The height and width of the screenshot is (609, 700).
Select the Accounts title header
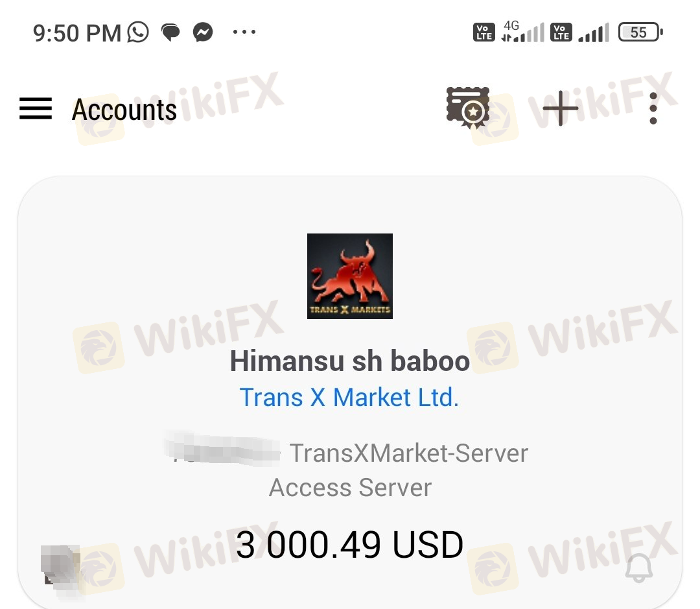tap(124, 110)
